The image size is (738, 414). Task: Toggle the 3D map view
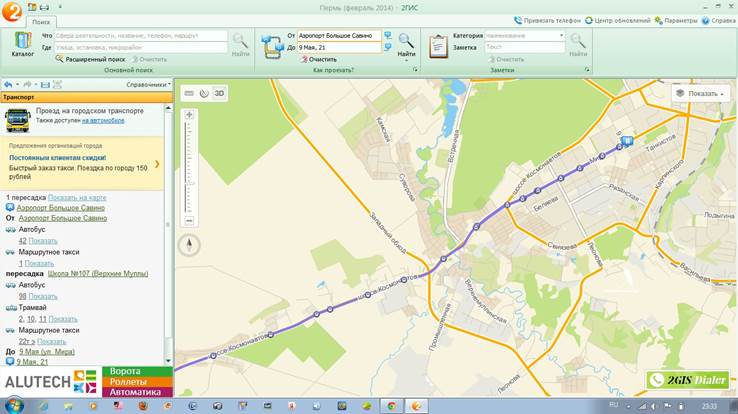[219, 93]
